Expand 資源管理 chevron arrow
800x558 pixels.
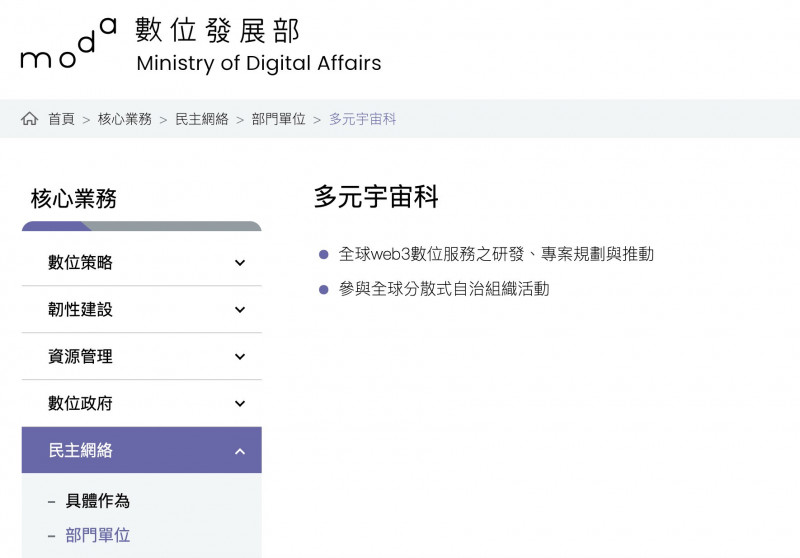(x=240, y=357)
